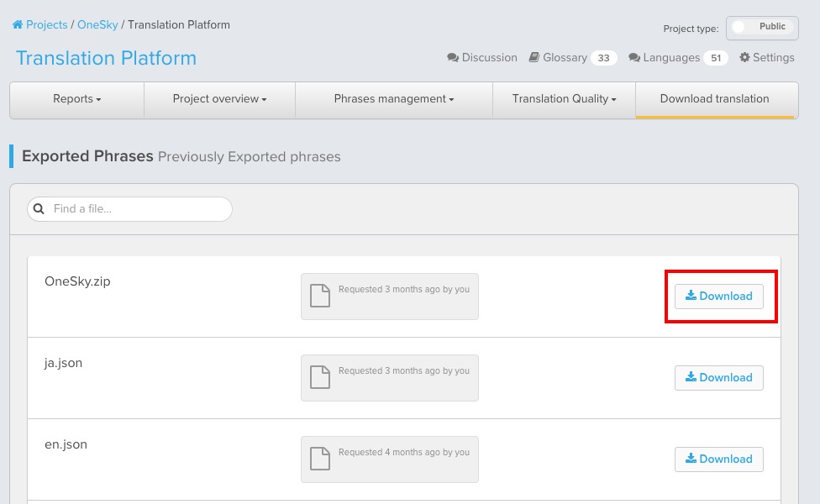Image resolution: width=820 pixels, height=504 pixels.
Task: Click the Project type label
Action: (x=691, y=29)
